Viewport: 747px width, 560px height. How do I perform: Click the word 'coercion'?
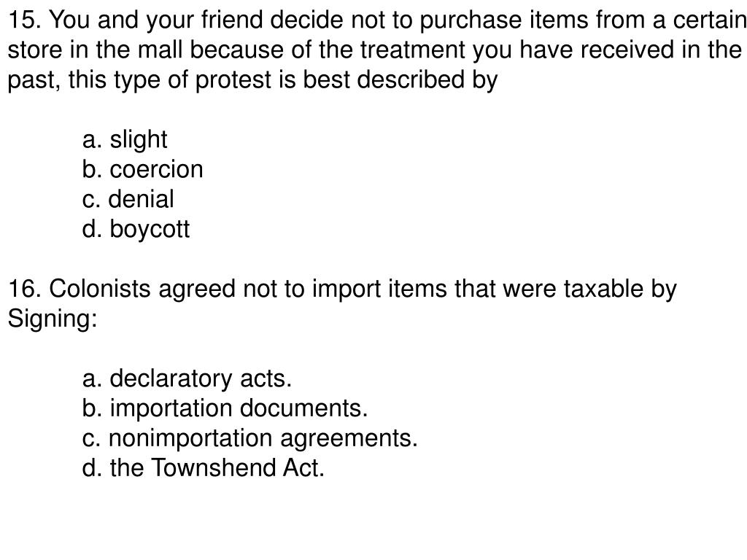pyautogui.click(x=156, y=169)
